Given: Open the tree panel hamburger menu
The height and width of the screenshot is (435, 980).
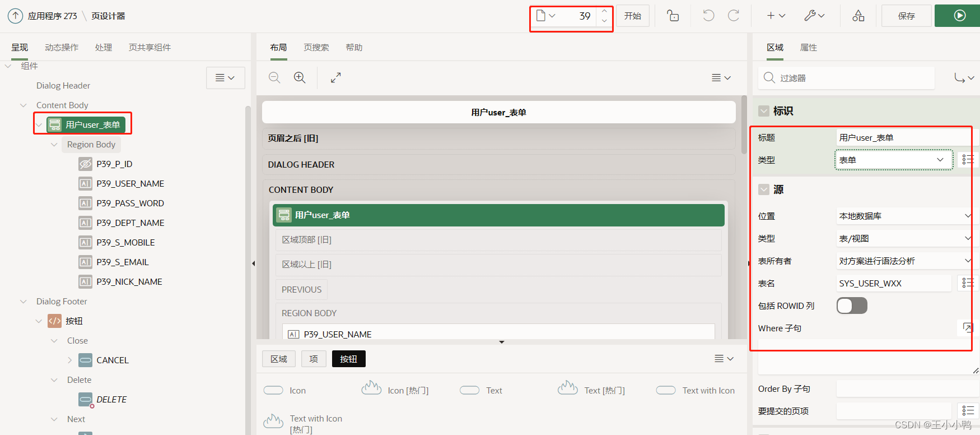Looking at the screenshot, I should click(x=225, y=78).
